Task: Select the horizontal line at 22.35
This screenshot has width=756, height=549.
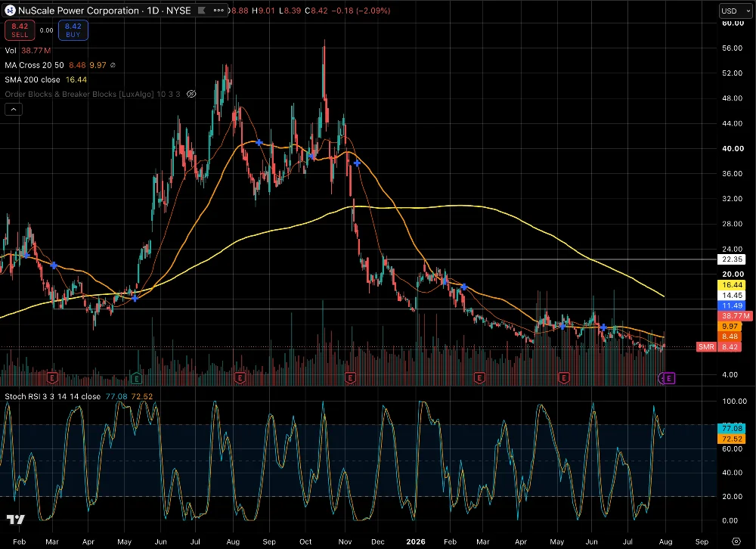Action: coord(550,259)
